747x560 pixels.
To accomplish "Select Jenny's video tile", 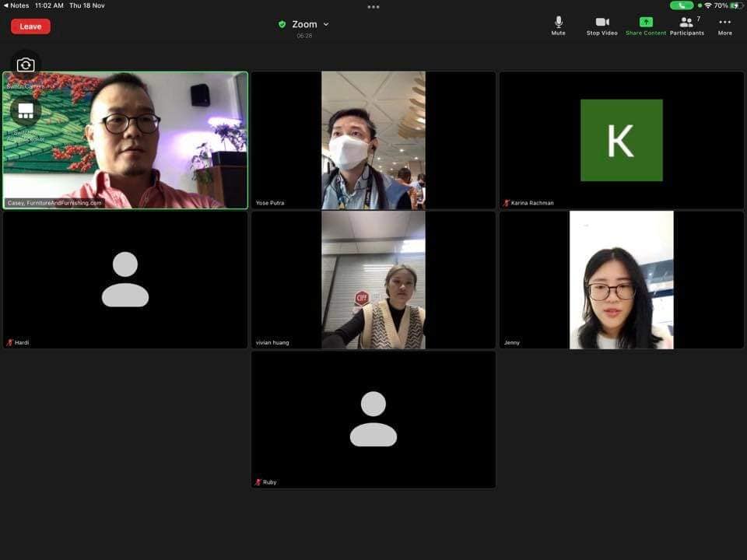I will click(621, 279).
